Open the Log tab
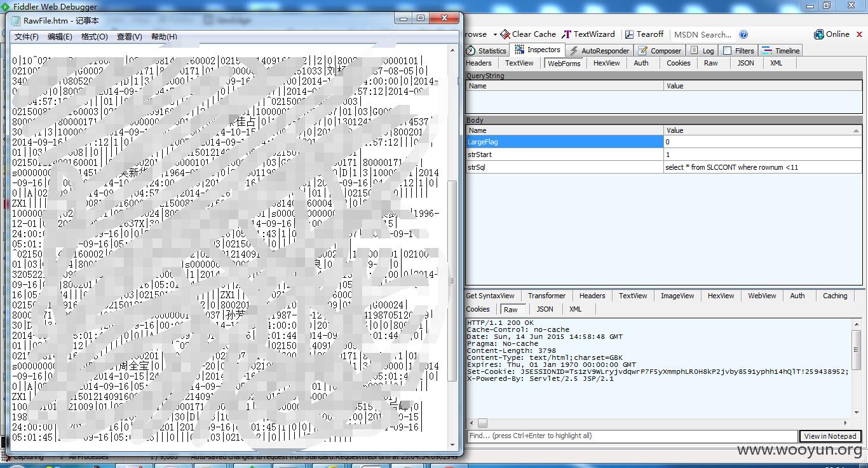 tap(702, 50)
